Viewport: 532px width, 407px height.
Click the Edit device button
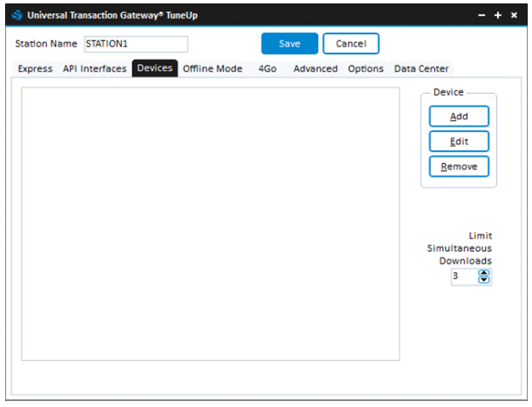click(459, 142)
